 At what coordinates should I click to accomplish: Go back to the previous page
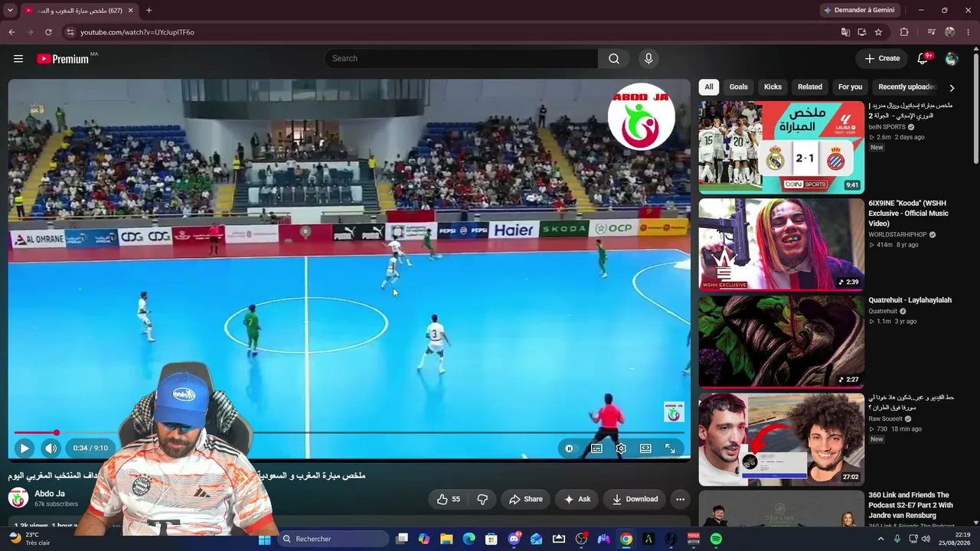[x=11, y=32]
